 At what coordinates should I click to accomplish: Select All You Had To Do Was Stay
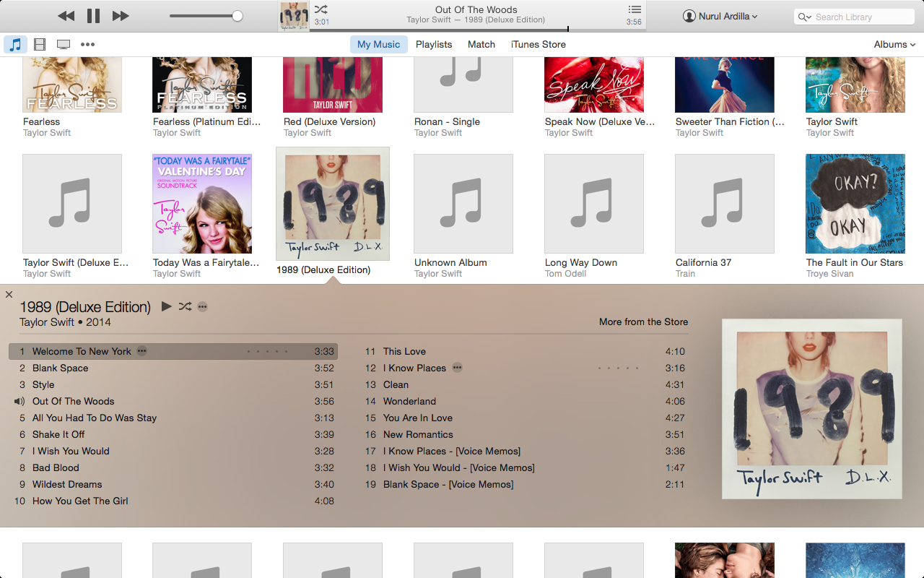(x=173, y=418)
